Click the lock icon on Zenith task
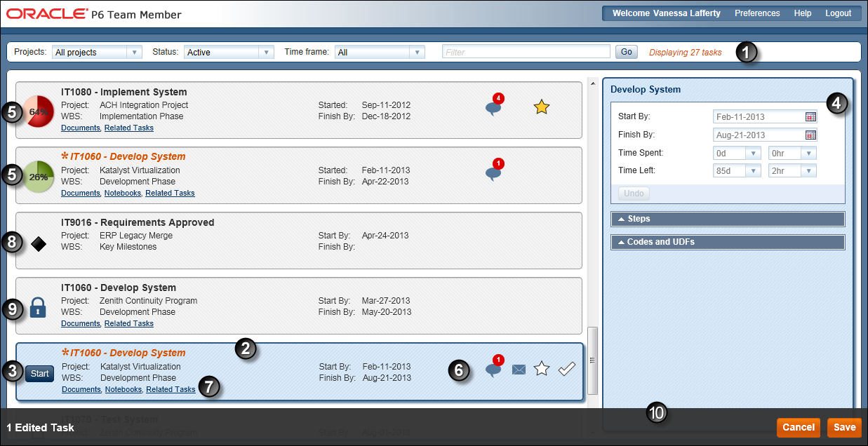868x446 pixels. 38,307
